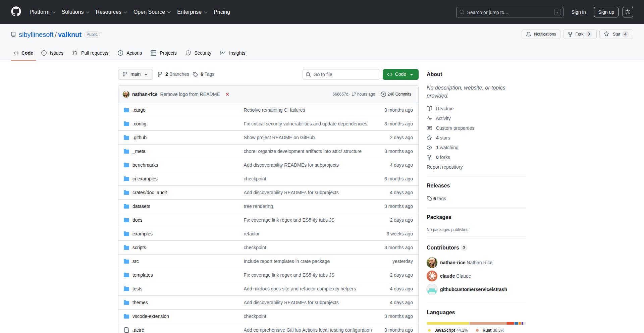
Task: Click the tag icon under Releases
Action: (x=429, y=199)
